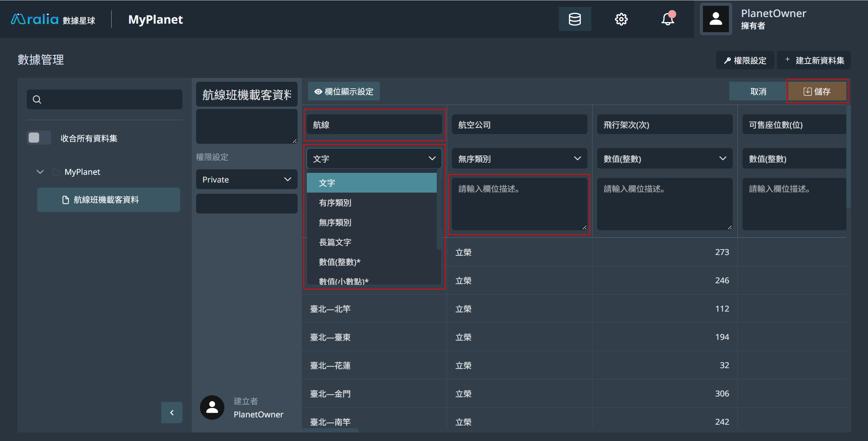The image size is (868, 441).
Task: Open 數值(整數) dropdown under 飛行架次(次)
Action: click(x=665, y=158)
